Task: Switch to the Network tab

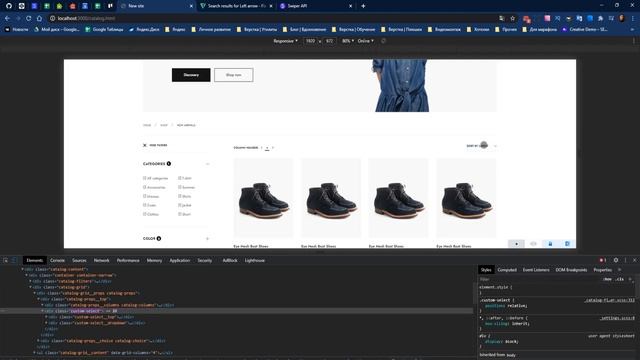Action: 102,260
